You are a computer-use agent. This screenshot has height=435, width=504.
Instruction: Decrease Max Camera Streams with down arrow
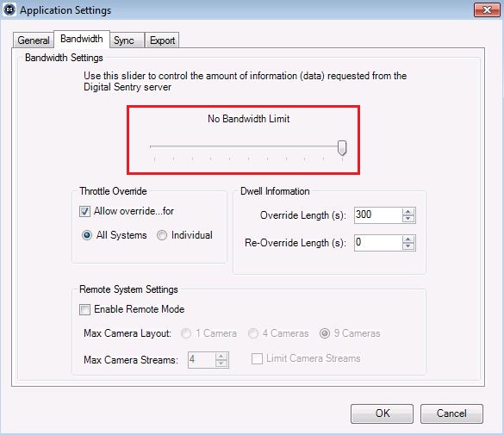(x=221, y=364)
